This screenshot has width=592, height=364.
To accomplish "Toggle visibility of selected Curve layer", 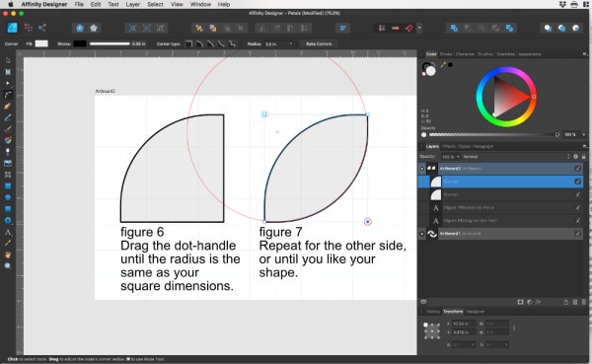I will pos(577,182).
